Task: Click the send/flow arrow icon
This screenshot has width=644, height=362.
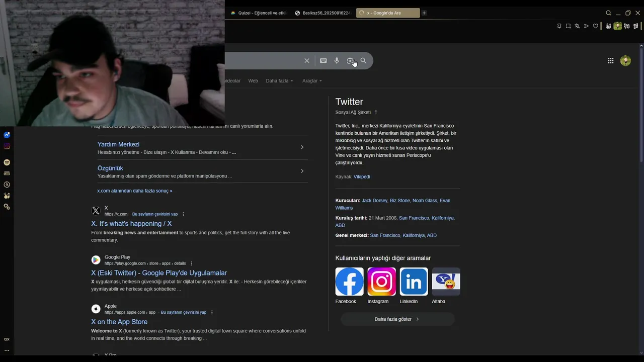Action: pos(586,26)
